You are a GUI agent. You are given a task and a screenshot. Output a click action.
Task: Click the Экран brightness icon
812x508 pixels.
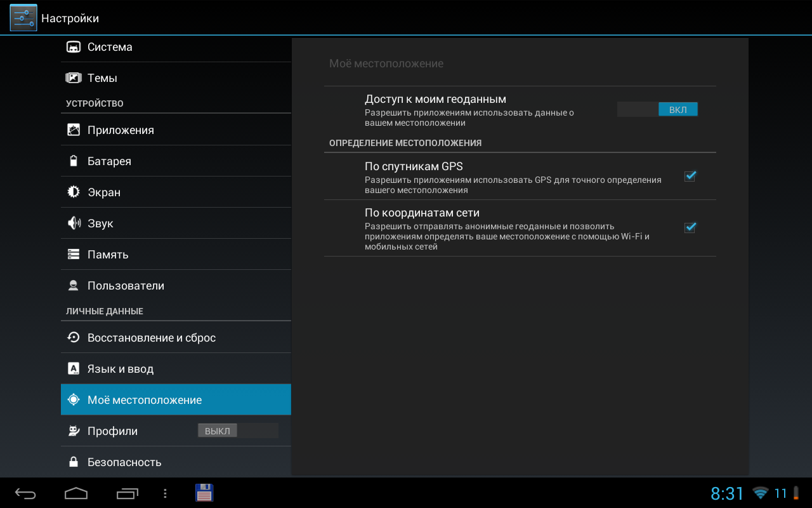[74, 192]
